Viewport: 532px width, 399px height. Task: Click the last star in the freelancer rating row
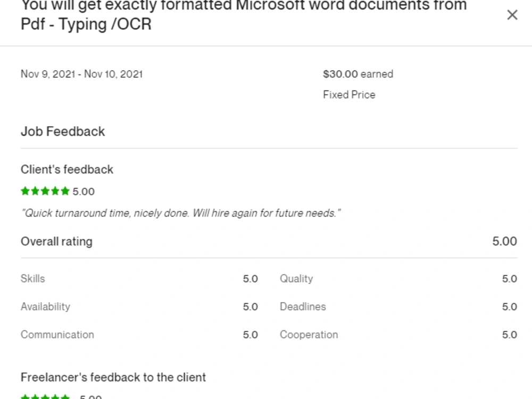(65, 396)
